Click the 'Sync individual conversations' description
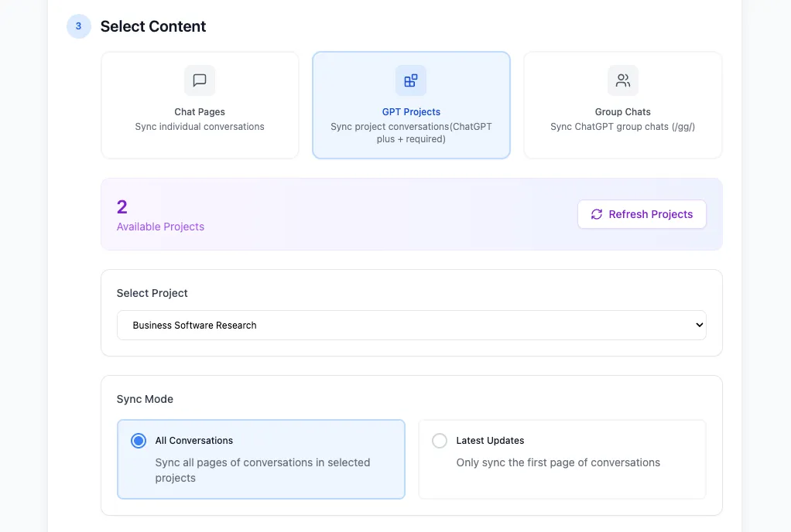 click(x=200, y=127)
